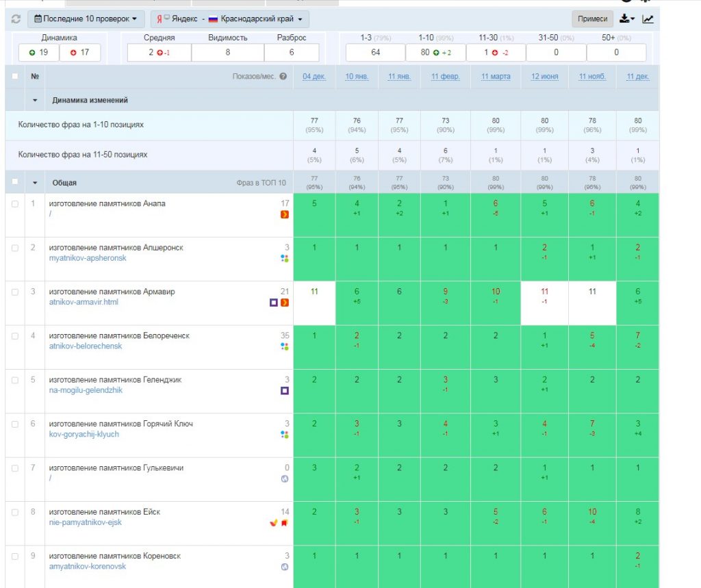Click the red flag icon in the Ейск row
This screenshot has height=588, width=701.
coord(284,523)
